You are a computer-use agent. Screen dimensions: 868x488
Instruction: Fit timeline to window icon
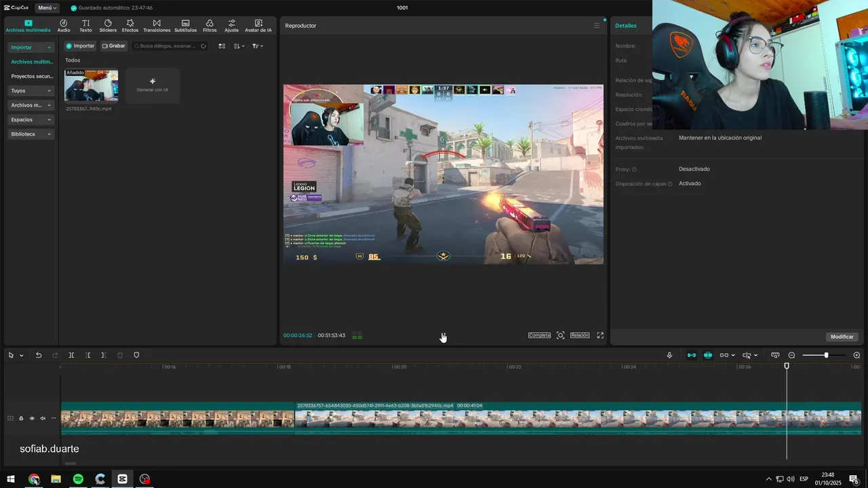[x=775, y=355]
